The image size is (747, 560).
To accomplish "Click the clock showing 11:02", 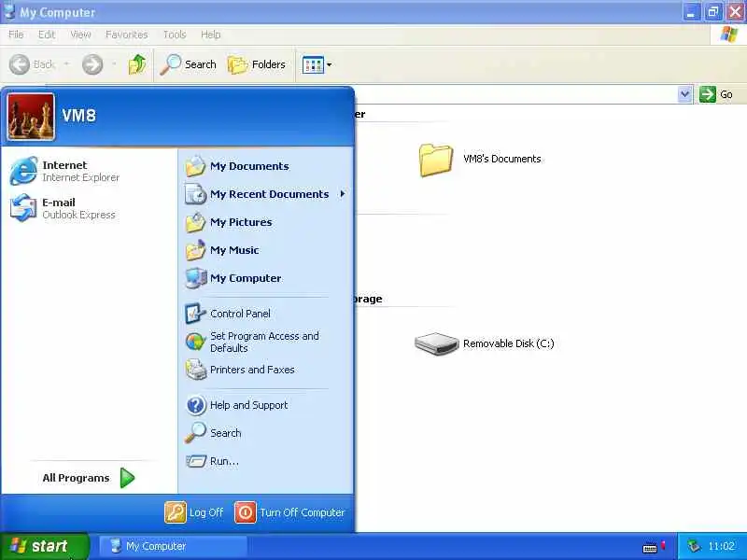I will point(721,546).
